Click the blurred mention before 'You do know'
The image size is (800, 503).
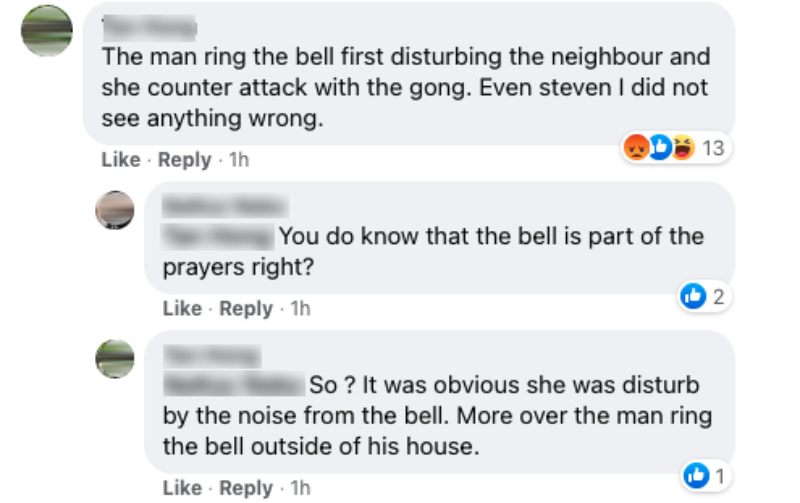[217, 237]
